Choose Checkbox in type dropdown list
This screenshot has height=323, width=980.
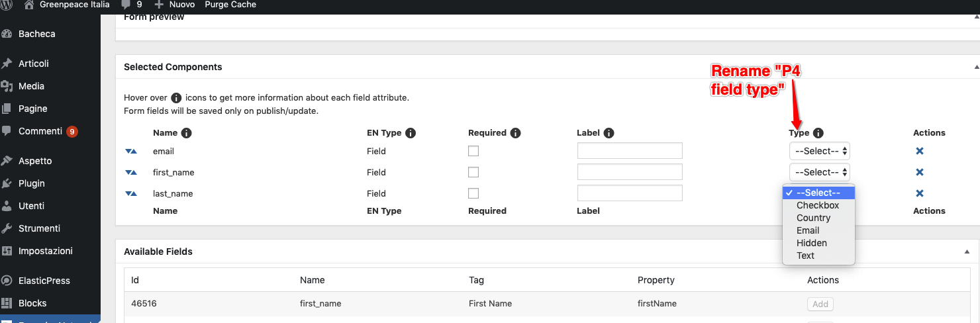click(819, 205)
